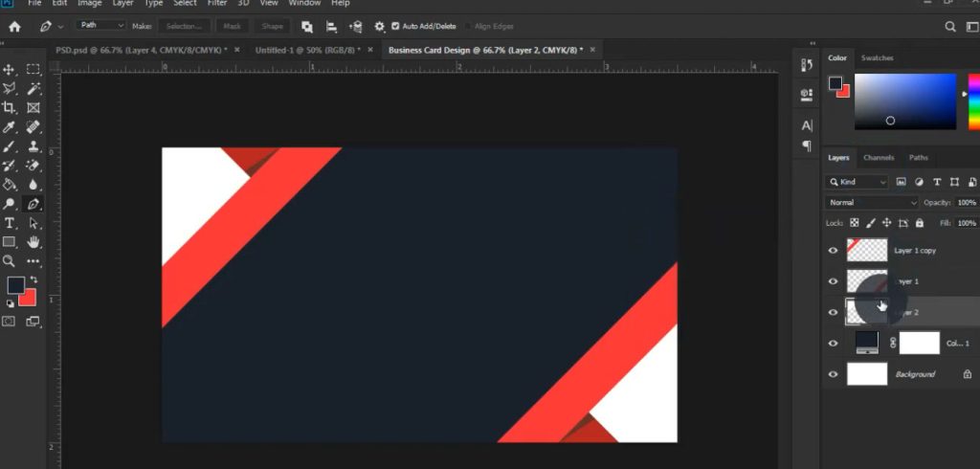Image resolution: width=980 pixels, height=469 pixels.
Task: Select the Rectangular Marquee tool
Action: tap(33, 70)
